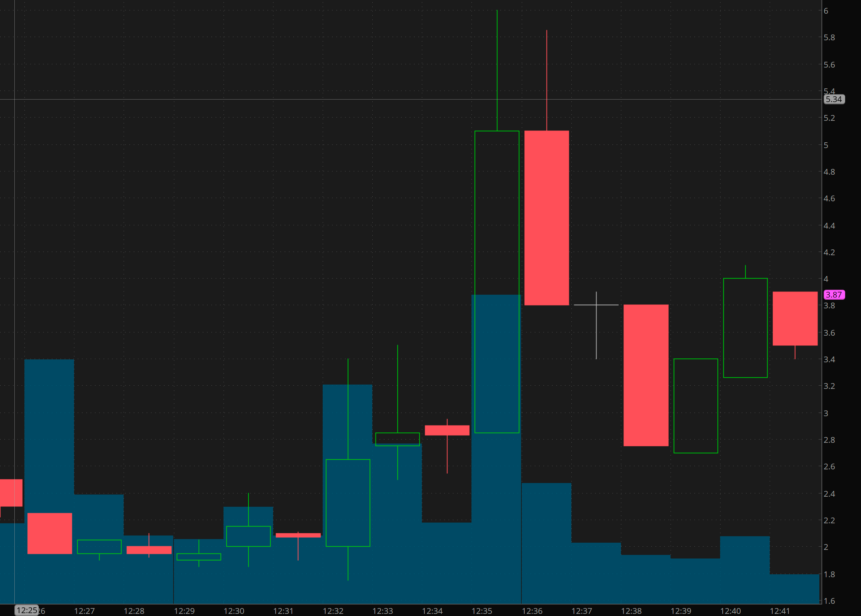Select the tall green 12:35 candle body

click(497, 281)
